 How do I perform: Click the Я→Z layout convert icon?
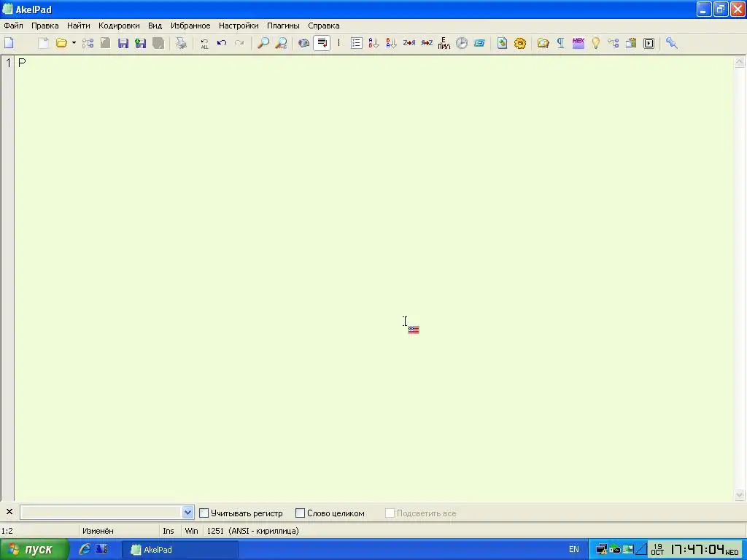[x=427, y=43]
